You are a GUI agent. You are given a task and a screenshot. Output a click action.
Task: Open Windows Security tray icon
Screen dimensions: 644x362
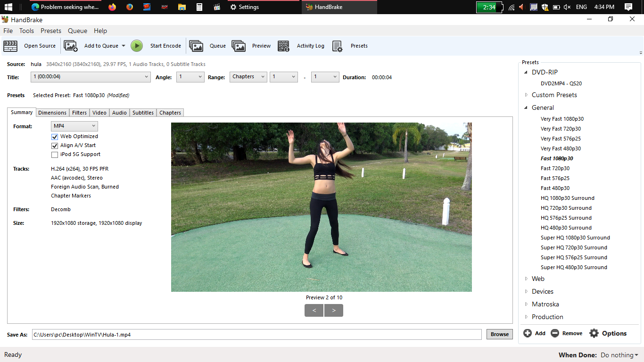click(x=545, y=7)
